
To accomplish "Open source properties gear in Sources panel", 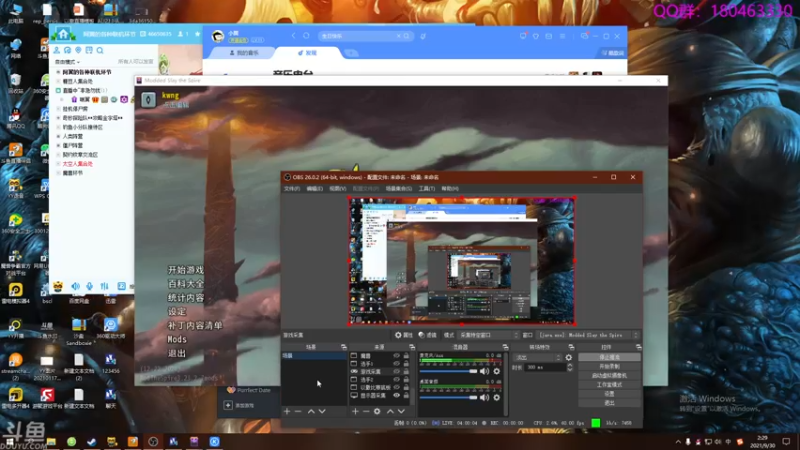I will 377,411.
